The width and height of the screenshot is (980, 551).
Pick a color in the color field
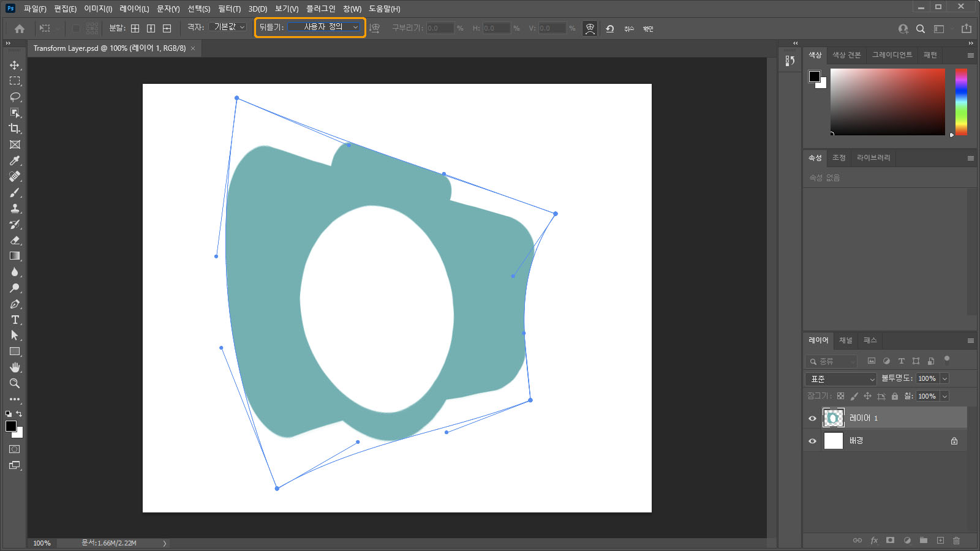pyautogui.click(x=888, y=102)
